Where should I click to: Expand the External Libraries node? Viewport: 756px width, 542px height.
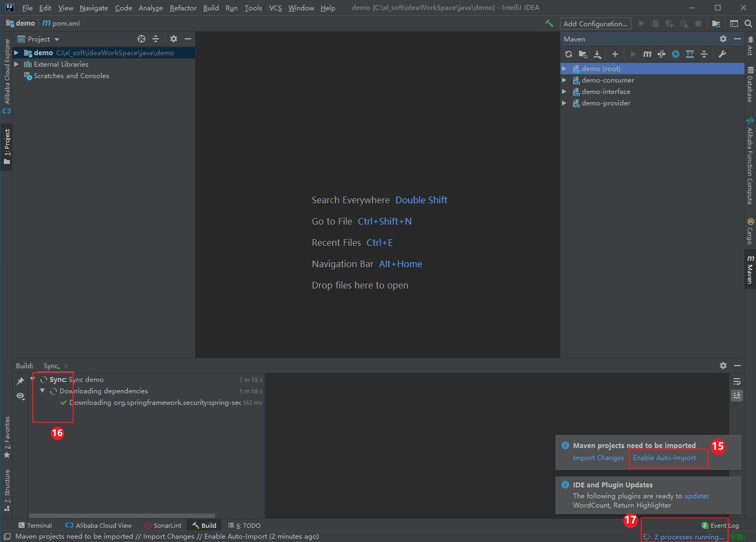point(16,64)
